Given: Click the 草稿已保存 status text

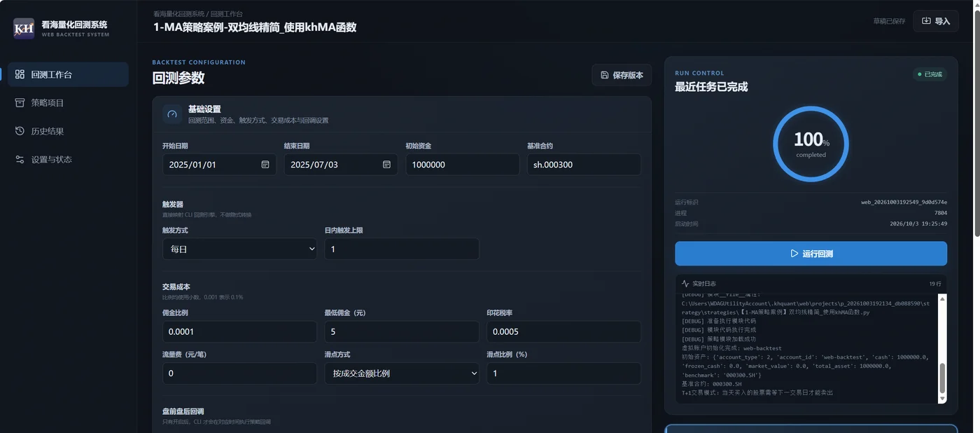Looking at the screenshot, I should click(889, 21).
